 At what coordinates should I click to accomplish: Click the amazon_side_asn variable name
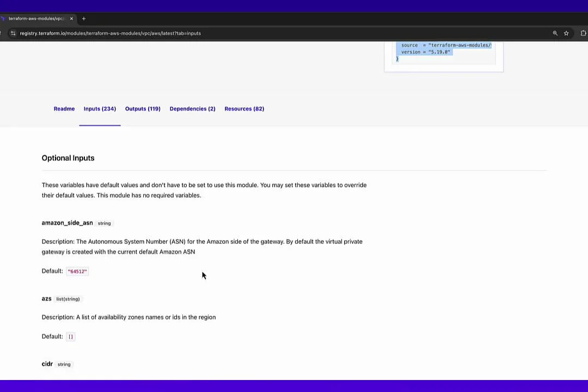pos(67,223)
